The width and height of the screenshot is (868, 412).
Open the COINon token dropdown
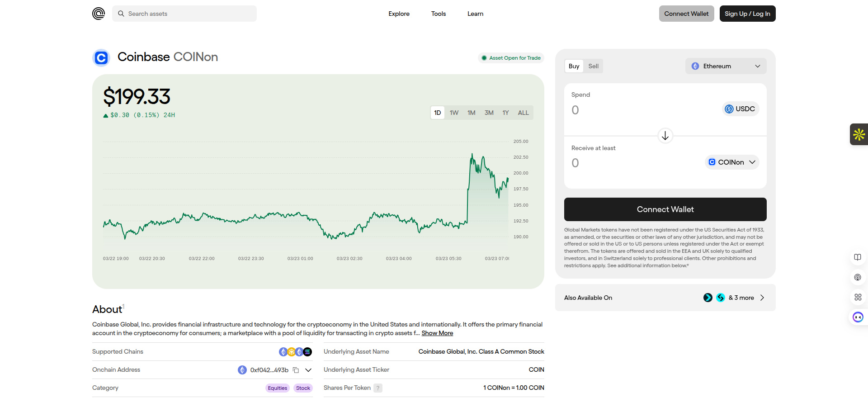click(731, 162)
